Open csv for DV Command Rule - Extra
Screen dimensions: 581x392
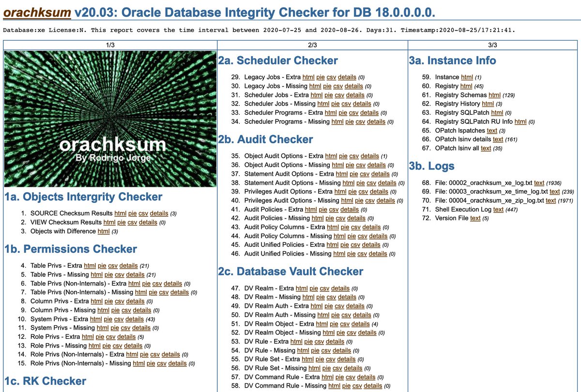[351, 377]
